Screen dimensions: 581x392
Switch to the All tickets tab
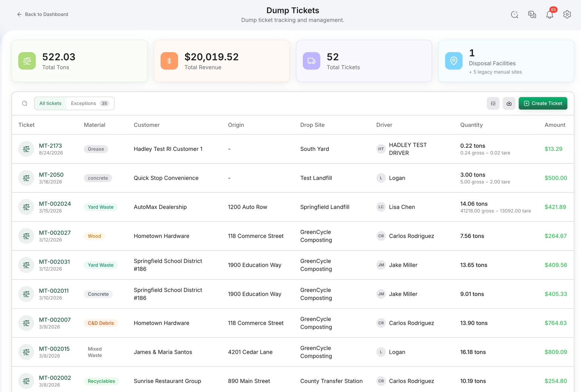point(51,103)
